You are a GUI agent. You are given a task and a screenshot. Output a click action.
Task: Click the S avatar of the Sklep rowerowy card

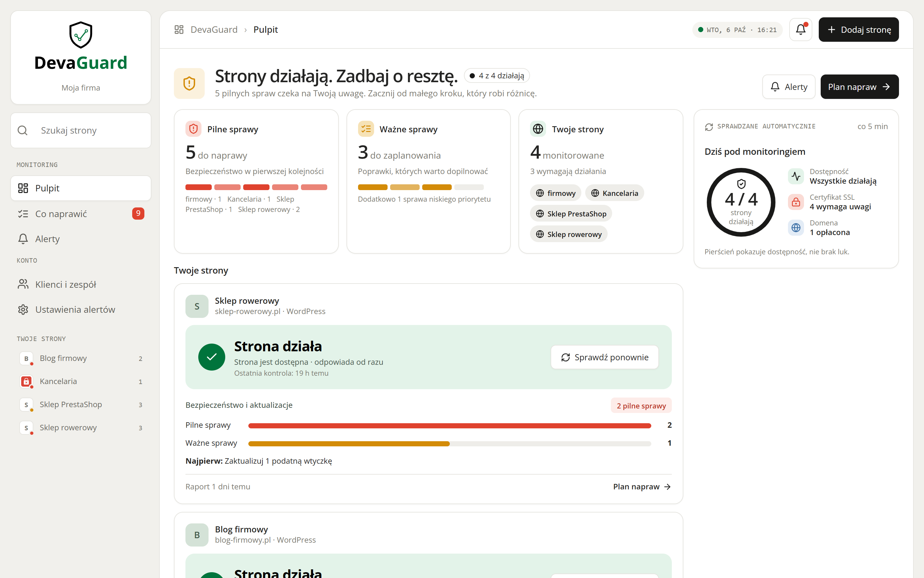pos(197,306)
